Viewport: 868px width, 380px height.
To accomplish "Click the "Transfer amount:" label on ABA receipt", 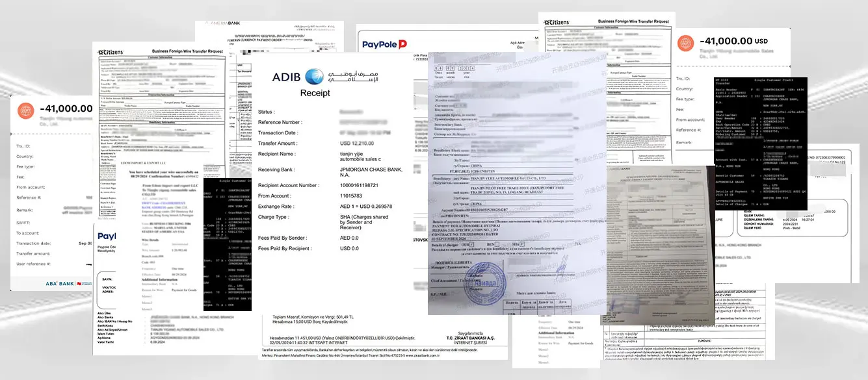I will tap(33, 253).
